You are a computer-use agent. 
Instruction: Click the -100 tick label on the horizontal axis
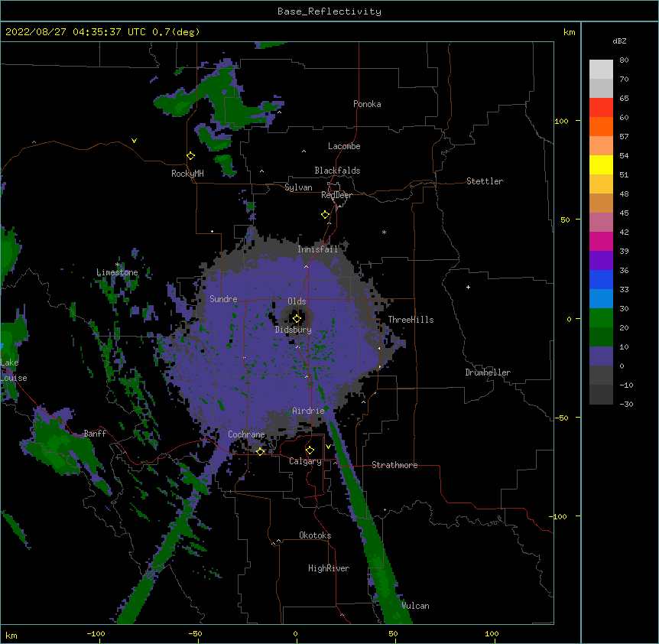click(96, 633)
